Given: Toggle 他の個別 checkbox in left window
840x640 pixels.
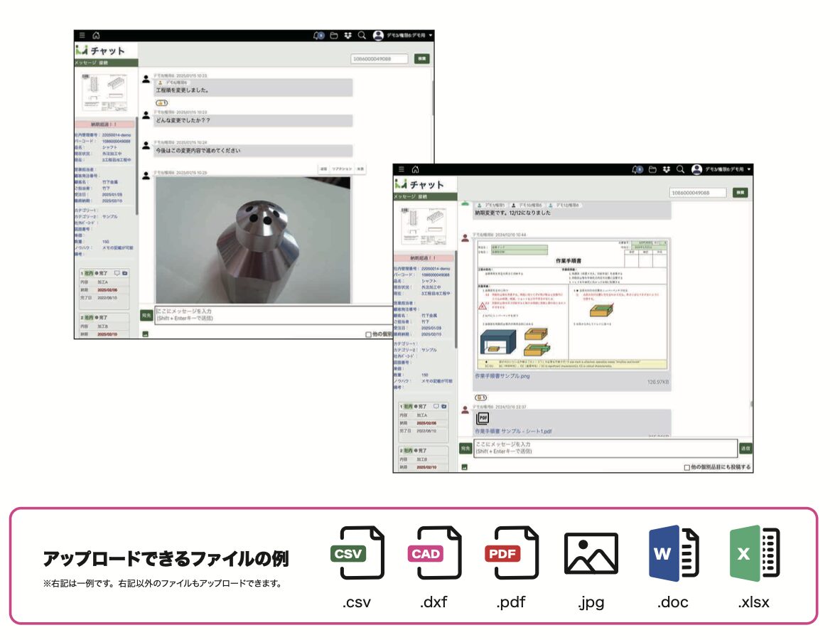Looking at the screenshot, I should 369,334.
